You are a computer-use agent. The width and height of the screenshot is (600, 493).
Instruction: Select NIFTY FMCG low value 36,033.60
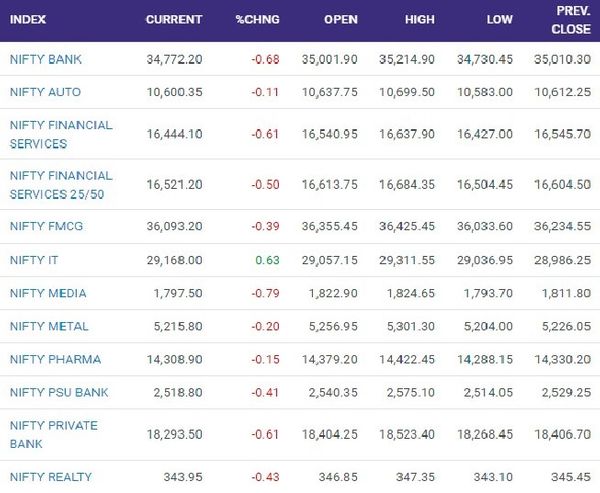pyautogui.click(x=485, y=226)
